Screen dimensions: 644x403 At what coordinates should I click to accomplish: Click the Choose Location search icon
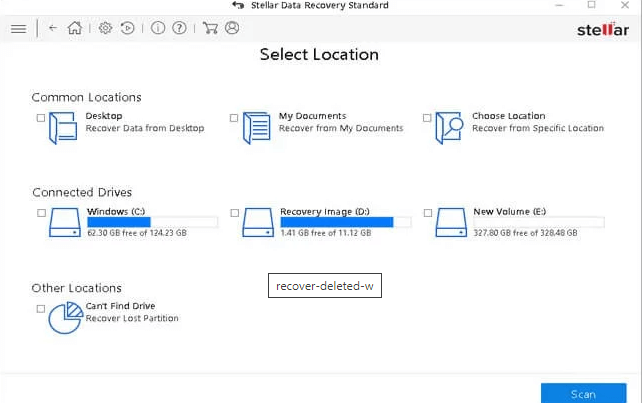[x=449, y=128]
